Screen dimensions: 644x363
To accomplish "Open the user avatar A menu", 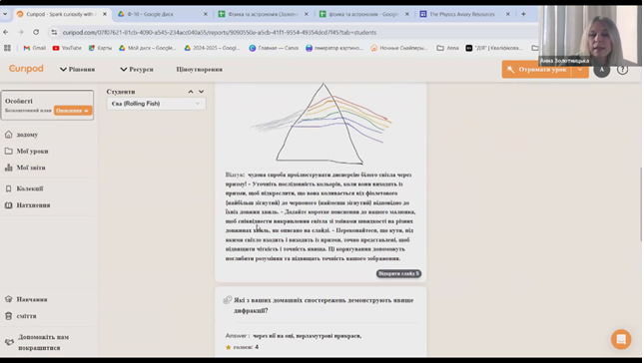I will pos(602,70).
